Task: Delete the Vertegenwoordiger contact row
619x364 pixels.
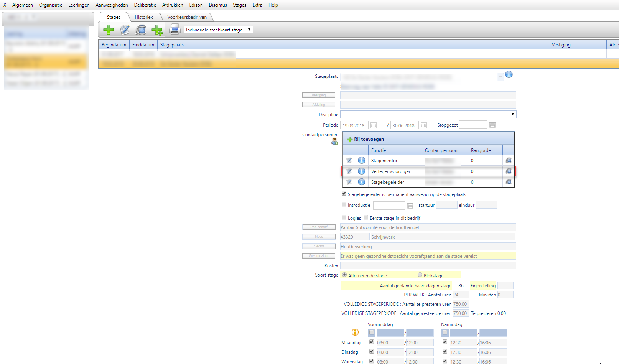Action: [509, 171]
